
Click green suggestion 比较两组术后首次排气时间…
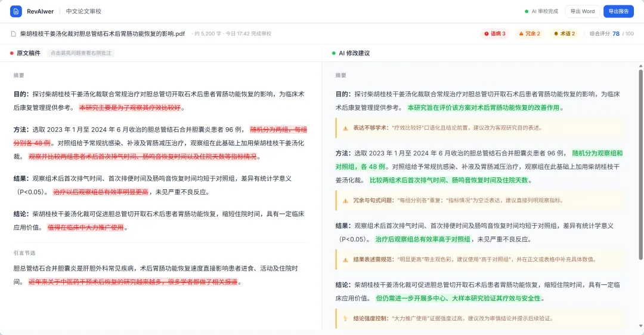coord(449,180)
